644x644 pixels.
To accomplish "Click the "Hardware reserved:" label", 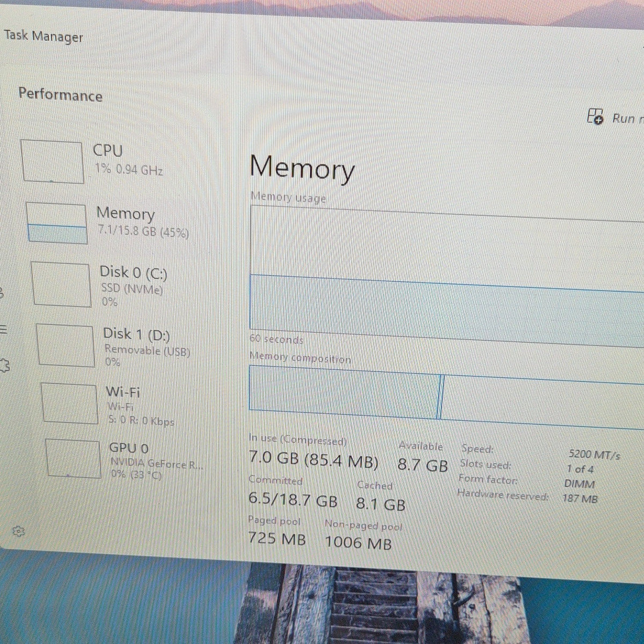I will 503,495.
